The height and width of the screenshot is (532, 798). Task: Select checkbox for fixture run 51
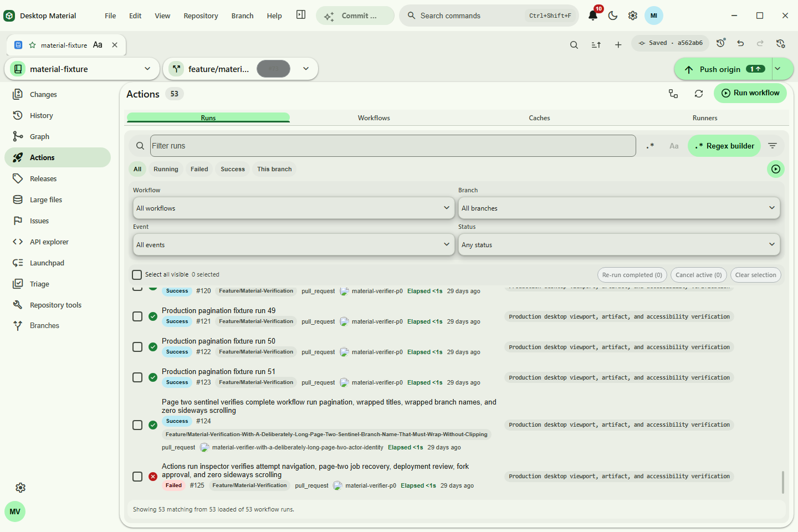coord(137,377)
